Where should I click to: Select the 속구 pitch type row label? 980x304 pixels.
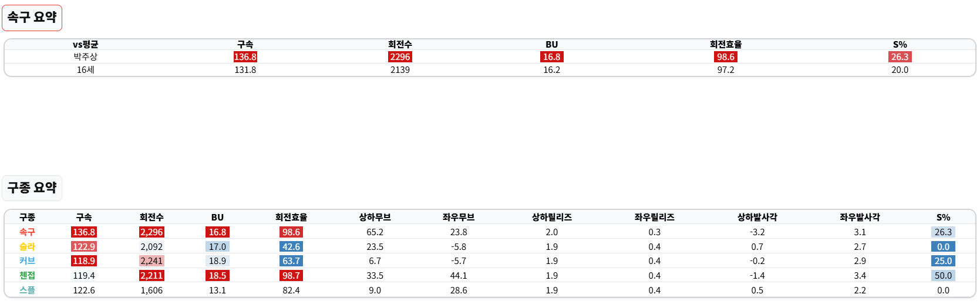coord(27,232)
